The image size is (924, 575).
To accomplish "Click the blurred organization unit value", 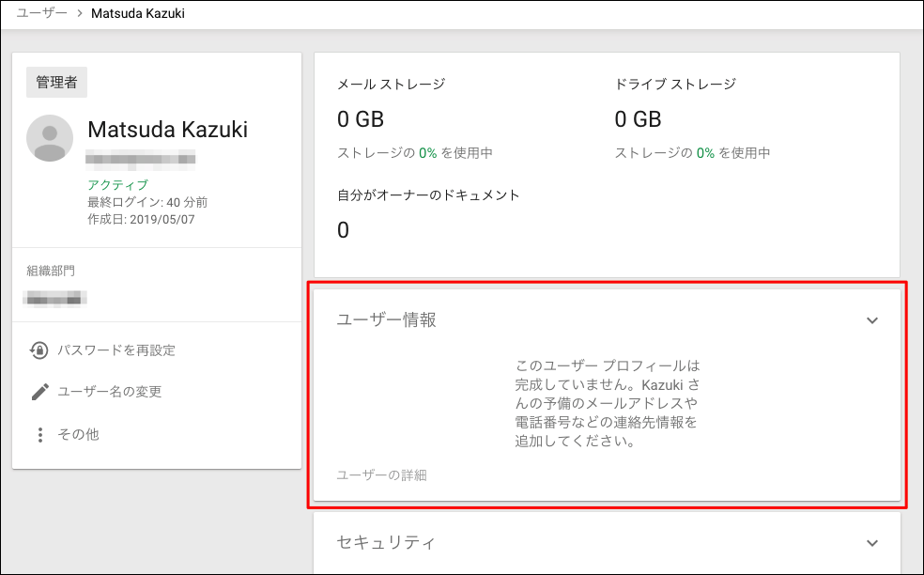I will pos(54,299).
